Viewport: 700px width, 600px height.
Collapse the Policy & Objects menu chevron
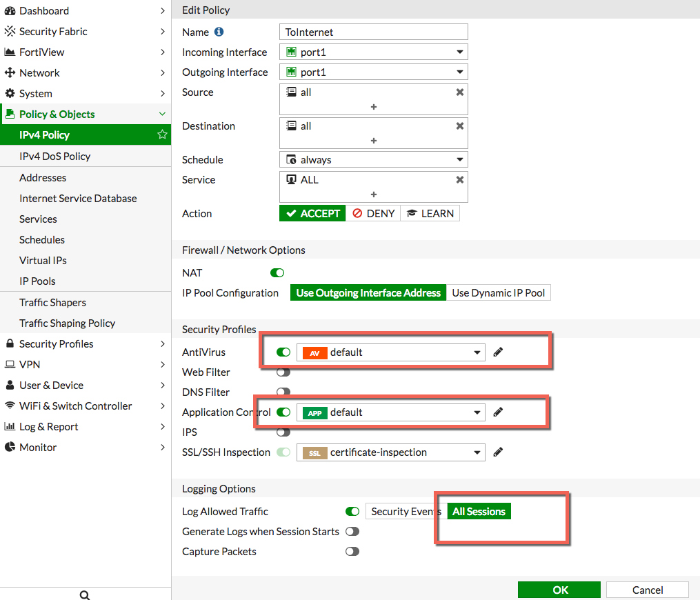pyautogui.click(x=162, y=114)
